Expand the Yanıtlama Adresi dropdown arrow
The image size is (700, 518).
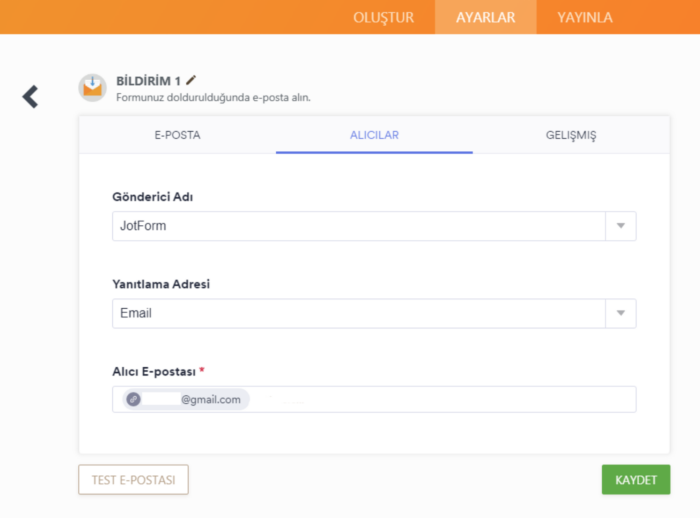coord(620,313)
